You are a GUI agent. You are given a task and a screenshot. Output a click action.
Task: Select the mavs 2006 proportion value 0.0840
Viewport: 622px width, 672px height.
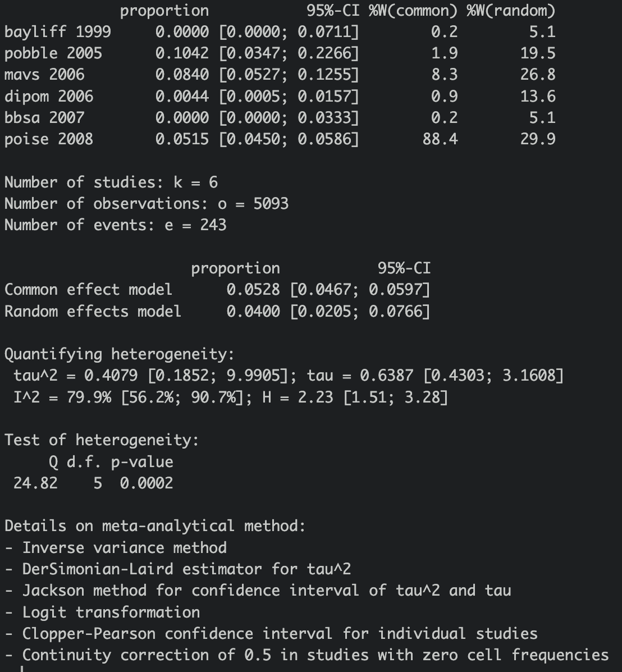pos(182,75)
